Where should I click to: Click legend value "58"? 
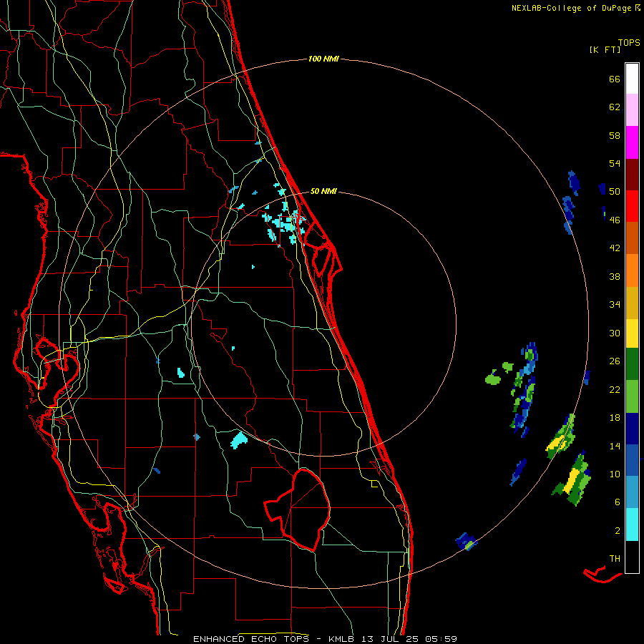pos(615,135)
